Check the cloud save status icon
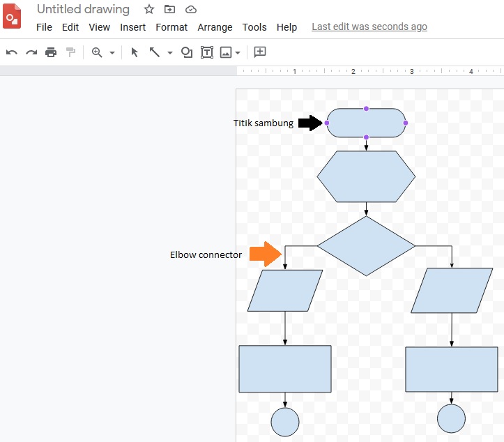Image resolution: width=504 pixels, height=442 pixels. coord(191,10)
